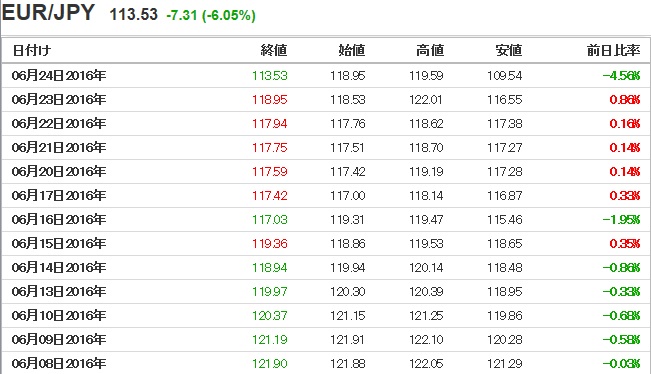Click high price 119.19
651x374 pixels.
point(426,171)
